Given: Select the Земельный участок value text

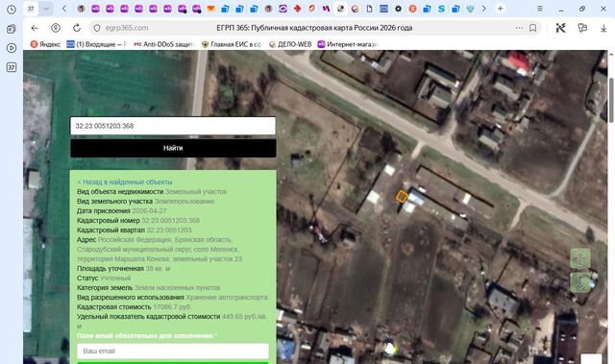Looking at the screenshot, I should [196, 191].
